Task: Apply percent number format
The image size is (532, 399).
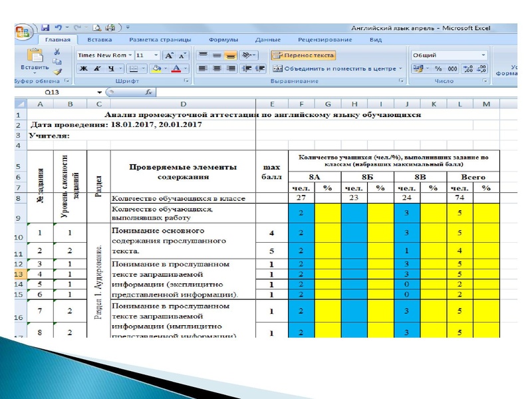Action: coord(438,68)
